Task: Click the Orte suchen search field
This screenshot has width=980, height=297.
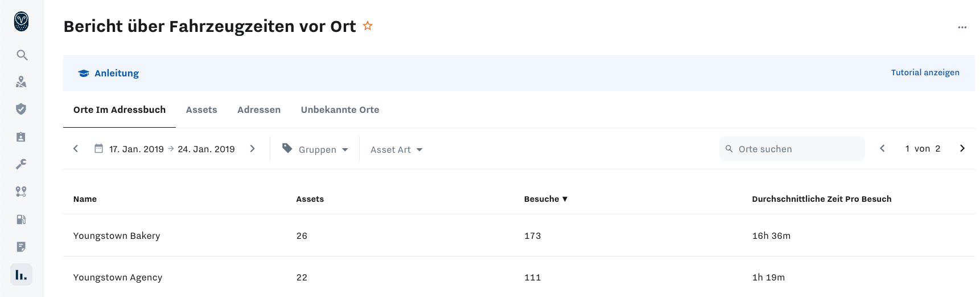Action: pos(792,149)
